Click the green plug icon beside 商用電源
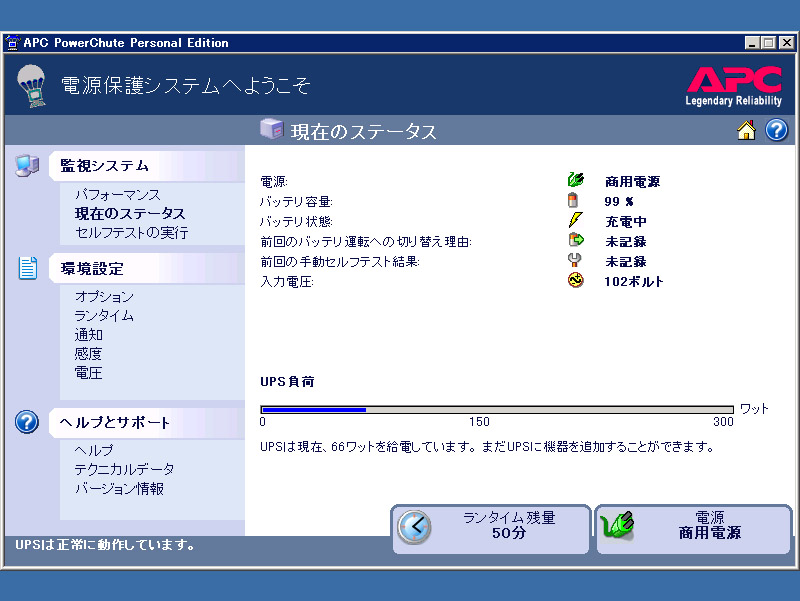 click(x=576, y=180)
